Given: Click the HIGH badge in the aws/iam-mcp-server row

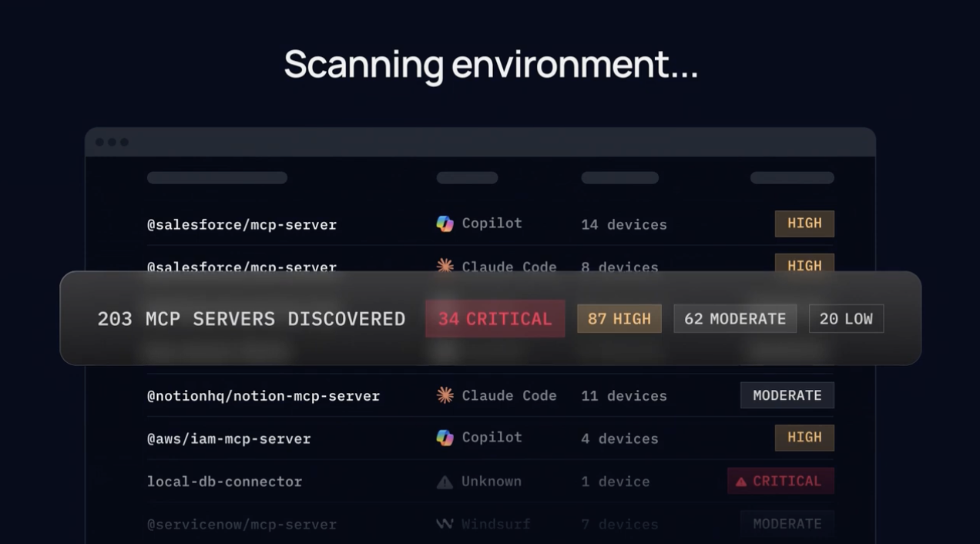Looking at the screenshot, I should 804,438.
